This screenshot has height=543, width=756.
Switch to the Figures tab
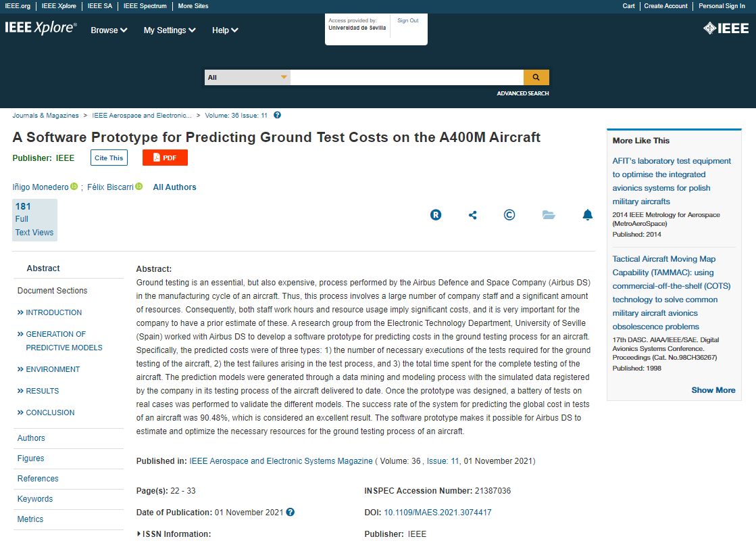pos(31,458)
